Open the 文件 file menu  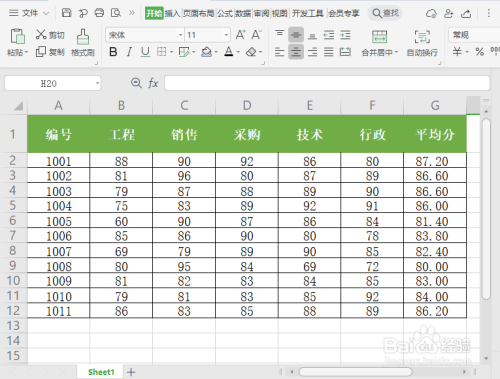click(x=29, y=13)
